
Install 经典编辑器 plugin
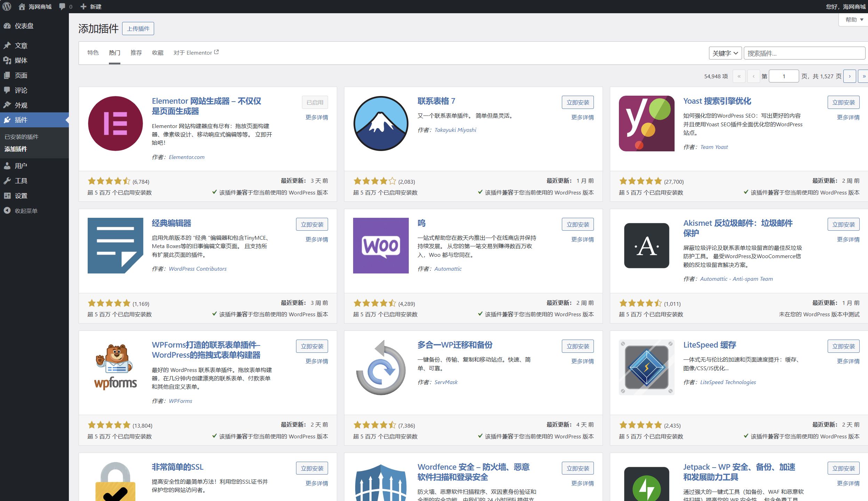coord(312,224)
